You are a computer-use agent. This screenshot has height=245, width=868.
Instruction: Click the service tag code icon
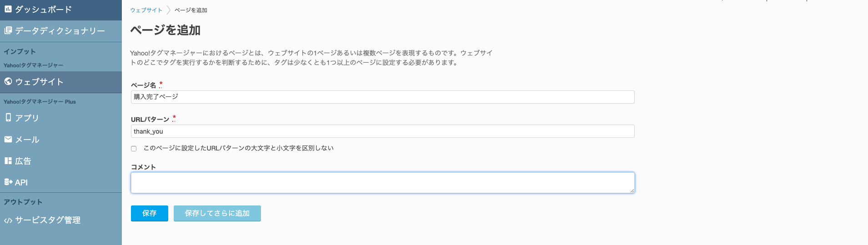point(8,220)
